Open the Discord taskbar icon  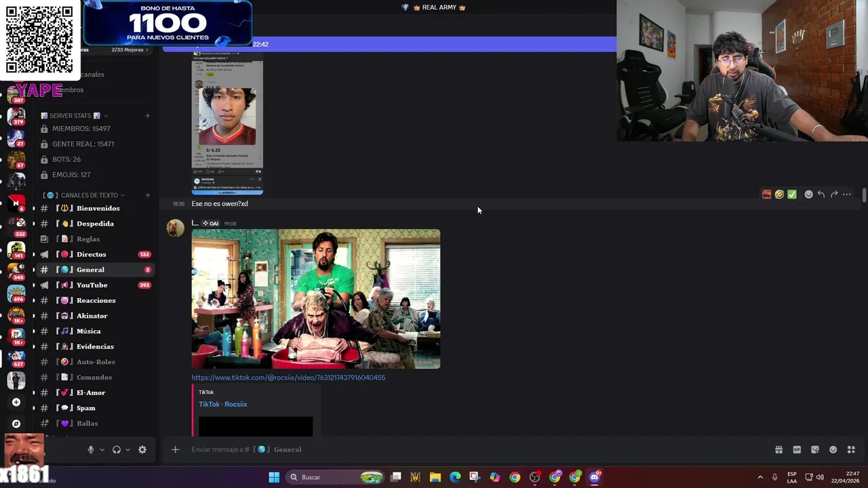(x=595, y=477)
